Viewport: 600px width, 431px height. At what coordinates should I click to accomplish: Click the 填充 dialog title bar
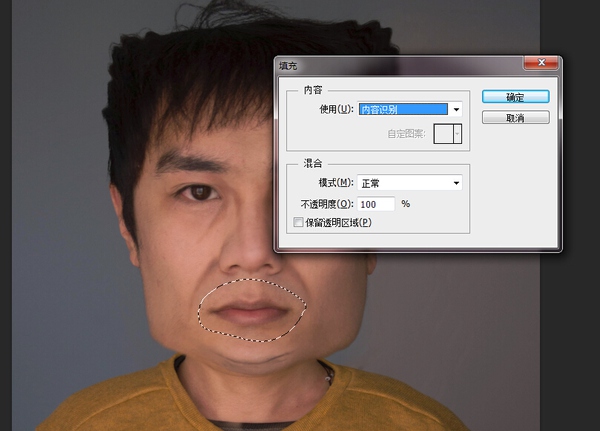pyautogui.click(x=400, y=66)
